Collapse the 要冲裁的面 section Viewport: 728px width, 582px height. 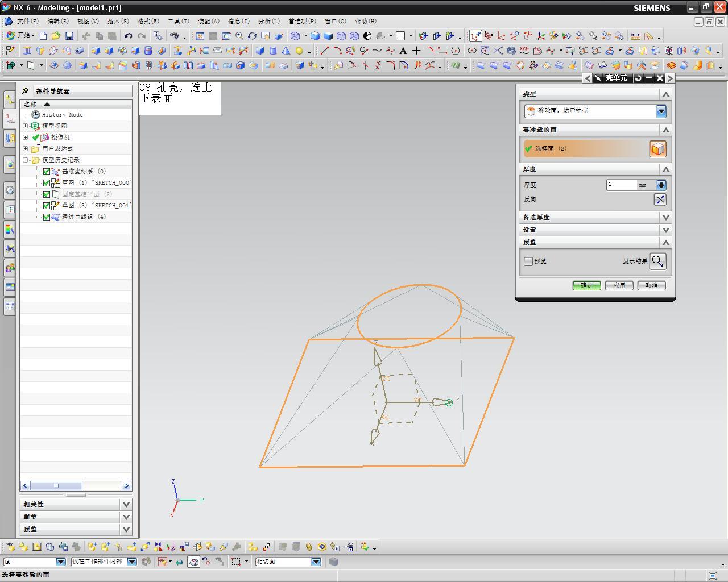(665, 130)
